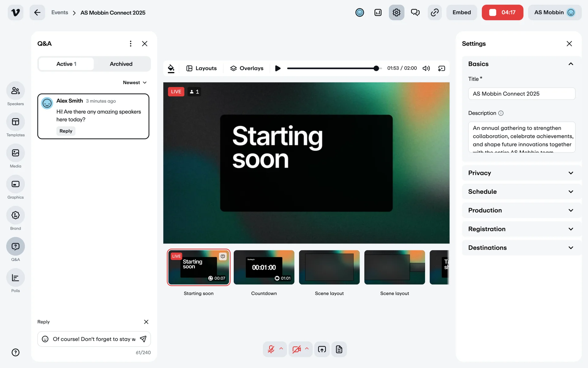This screenshot has height=368, width=588.
Task: Open the Newest sort dropdown
Action: coord(135,82)
